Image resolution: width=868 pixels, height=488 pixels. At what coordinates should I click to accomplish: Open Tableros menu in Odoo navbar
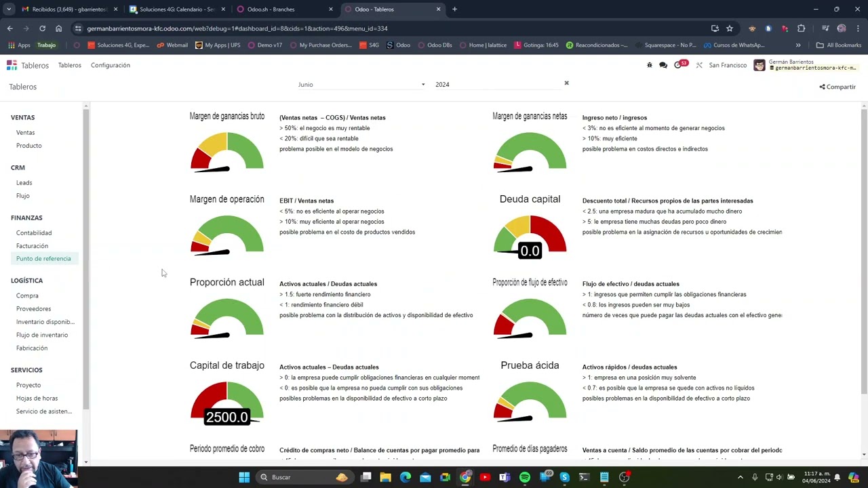[69, 65]
